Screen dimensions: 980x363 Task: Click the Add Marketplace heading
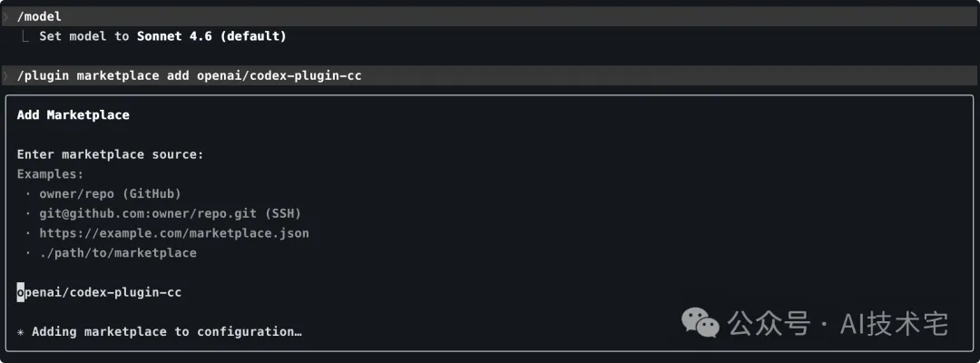point(73,115)
